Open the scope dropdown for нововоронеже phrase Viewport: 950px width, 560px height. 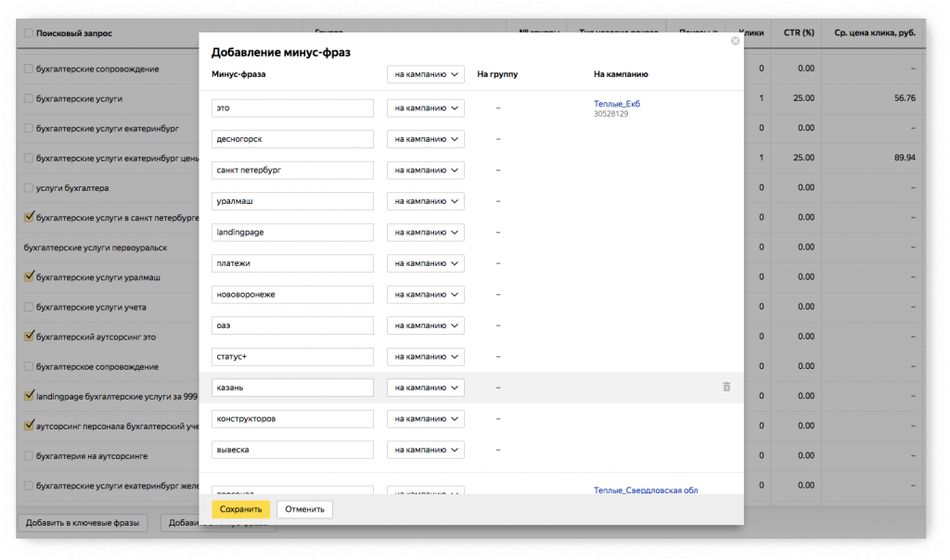click(425, 294)
